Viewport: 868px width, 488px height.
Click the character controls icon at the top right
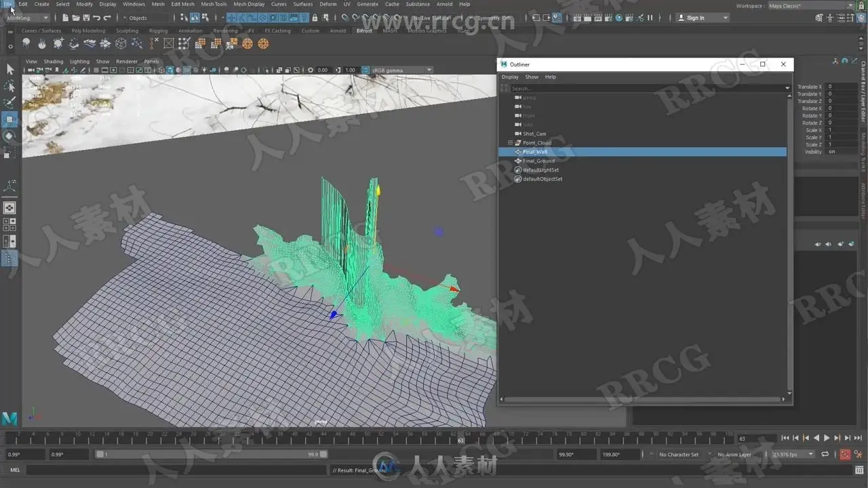click(x=830, y=18)
